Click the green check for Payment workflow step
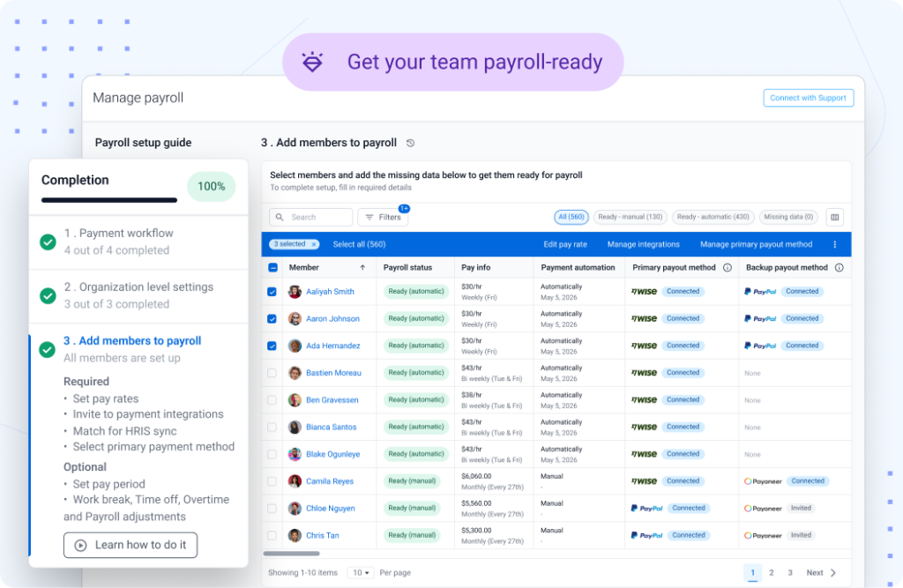This screenshot has width=903, height=588. click(x=48, y=242)
